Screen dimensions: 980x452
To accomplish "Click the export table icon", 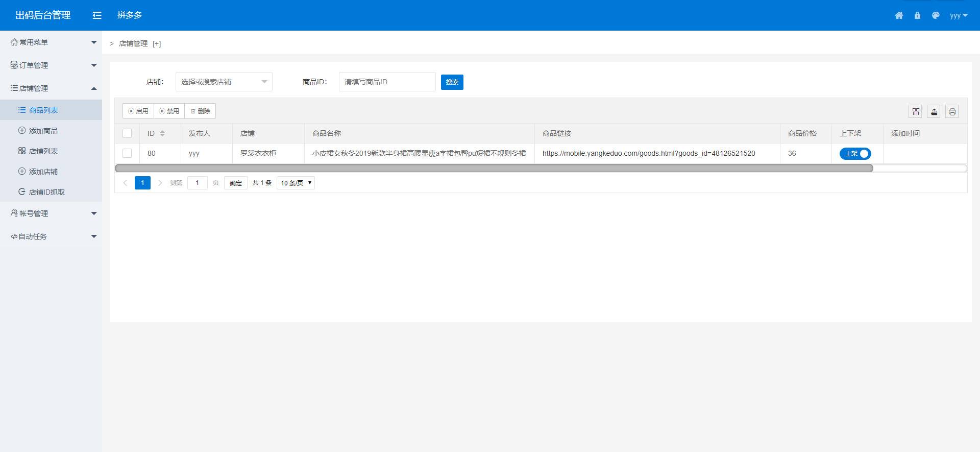I will tap(934, 111).
